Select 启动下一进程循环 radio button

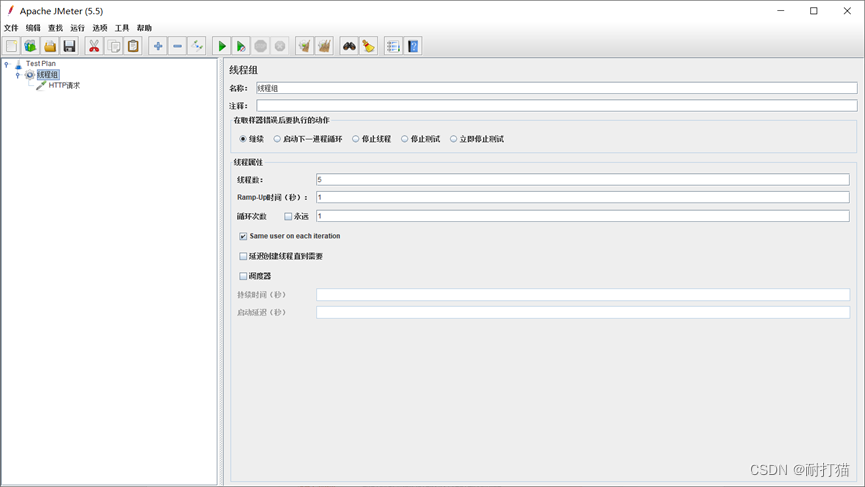277,139
